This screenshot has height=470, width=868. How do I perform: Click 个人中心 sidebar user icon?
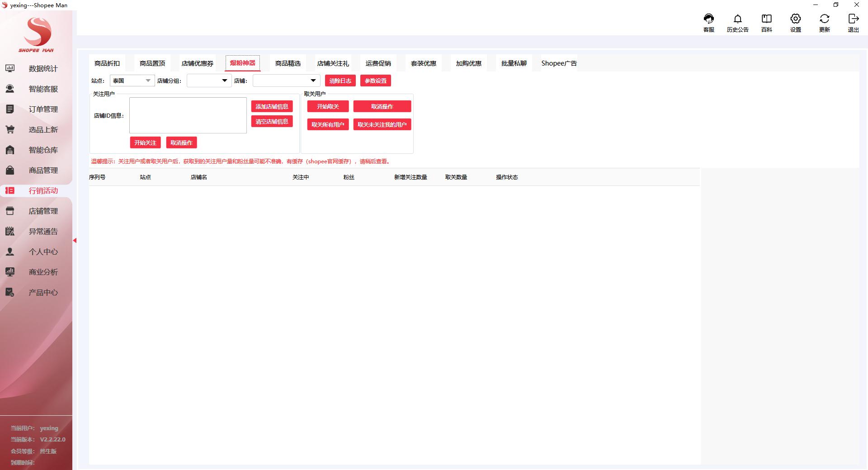click(10, 252)
